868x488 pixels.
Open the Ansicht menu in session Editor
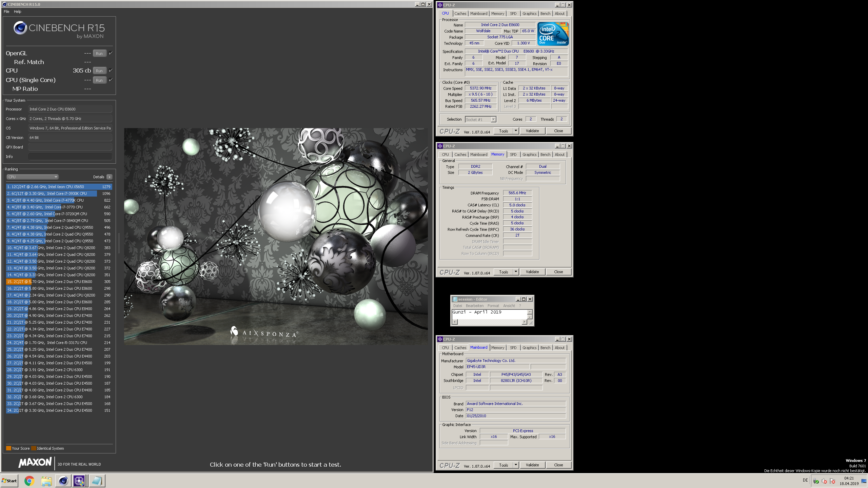509,306
